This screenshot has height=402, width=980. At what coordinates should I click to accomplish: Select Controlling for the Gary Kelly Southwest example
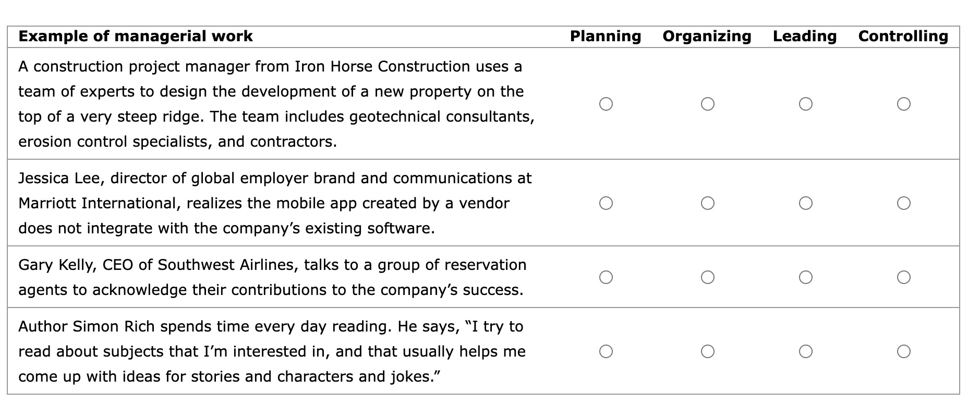[903, 277]
